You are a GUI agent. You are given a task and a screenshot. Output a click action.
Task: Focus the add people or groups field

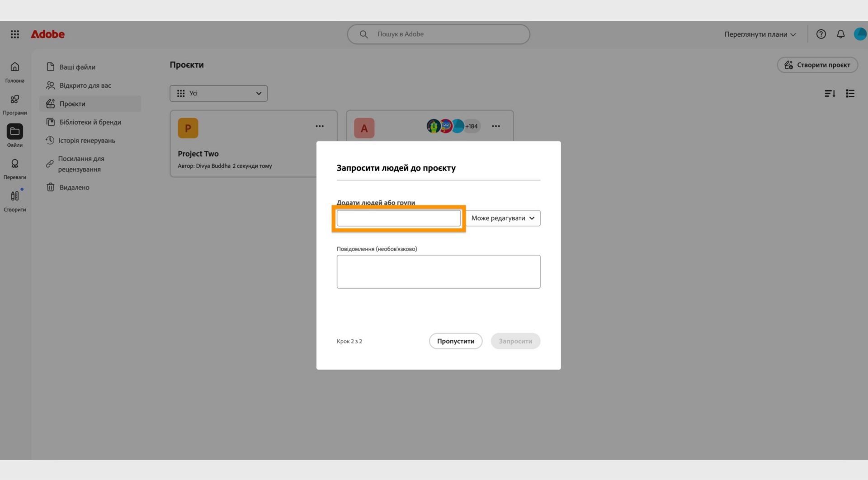point(399,218)
